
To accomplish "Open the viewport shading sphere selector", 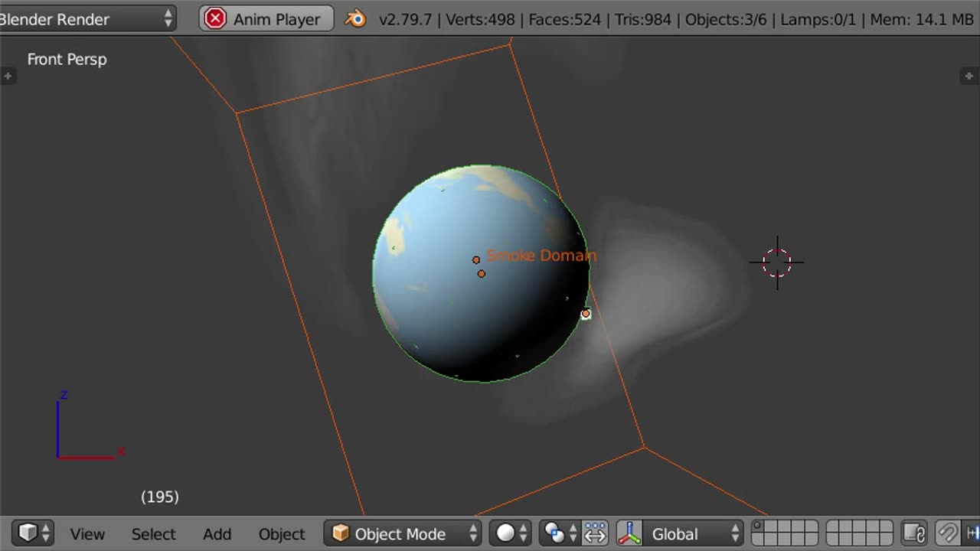I will pyautogui.click(x=512, y=533).
